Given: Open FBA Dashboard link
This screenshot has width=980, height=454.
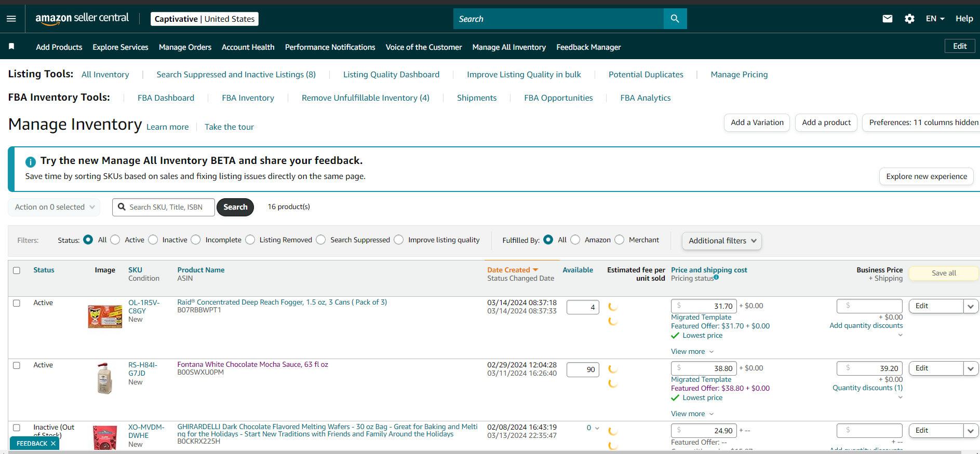Looking at the screenshot, I should pyautogui.click(x=166, y=98).
